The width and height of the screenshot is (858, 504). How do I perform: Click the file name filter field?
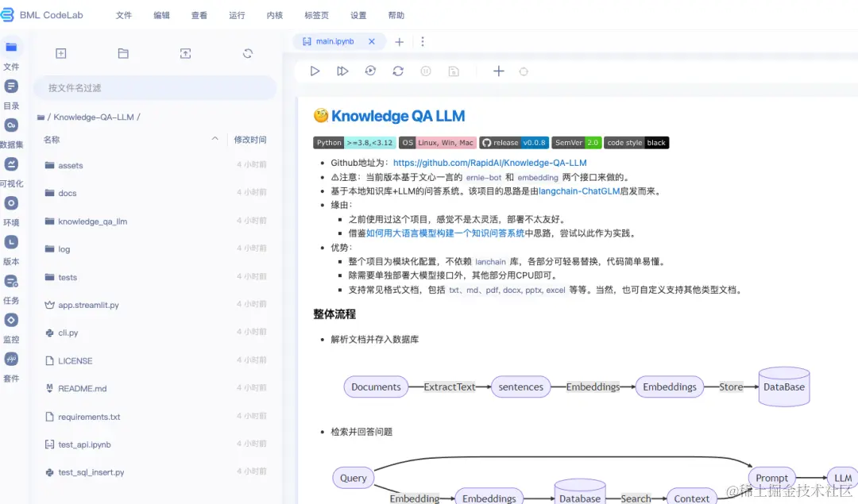155,88
